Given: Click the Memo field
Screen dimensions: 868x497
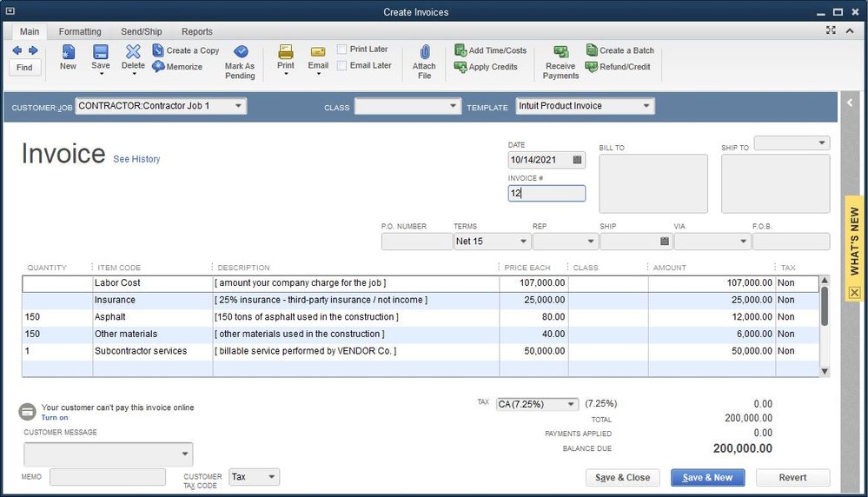Looking at the screenshot, I should click(108, 477).
